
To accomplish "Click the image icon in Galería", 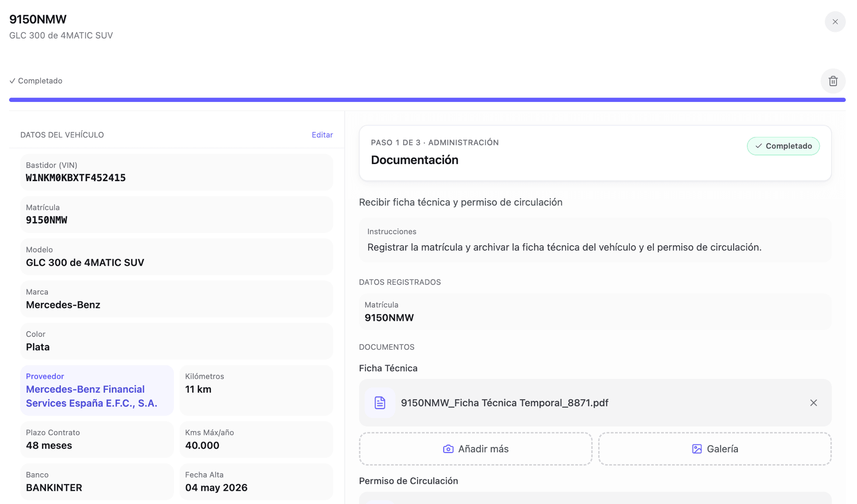I will coord(697,449).
